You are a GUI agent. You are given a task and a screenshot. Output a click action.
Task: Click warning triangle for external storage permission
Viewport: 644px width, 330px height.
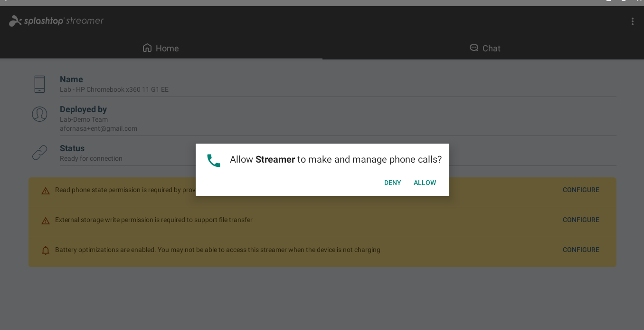coord(46,221)
